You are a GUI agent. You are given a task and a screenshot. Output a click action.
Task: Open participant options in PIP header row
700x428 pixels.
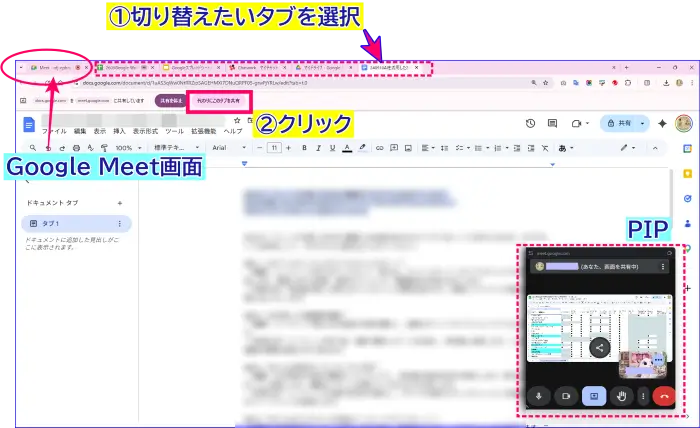click(x=662, y=266)
